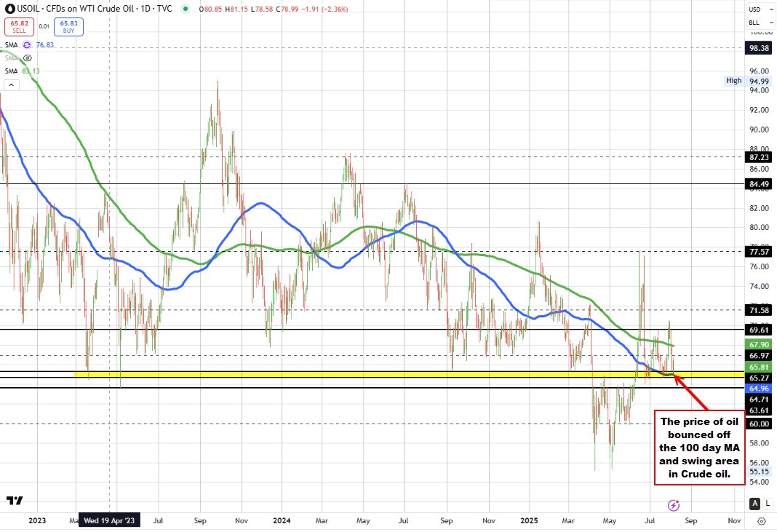Viewport: 777px width, 532px height.
Task: Click the 'High' marker label on price scale
Action: click(x=733, y=81)
